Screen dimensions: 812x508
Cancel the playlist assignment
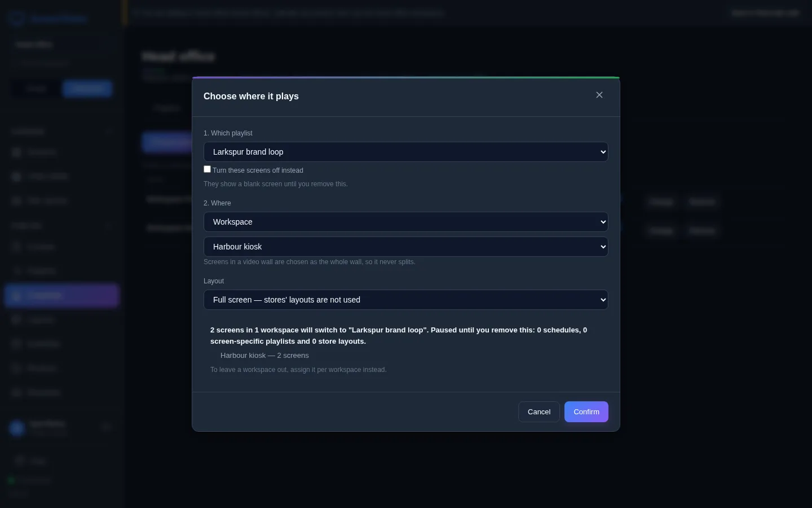tap(539, 412)
